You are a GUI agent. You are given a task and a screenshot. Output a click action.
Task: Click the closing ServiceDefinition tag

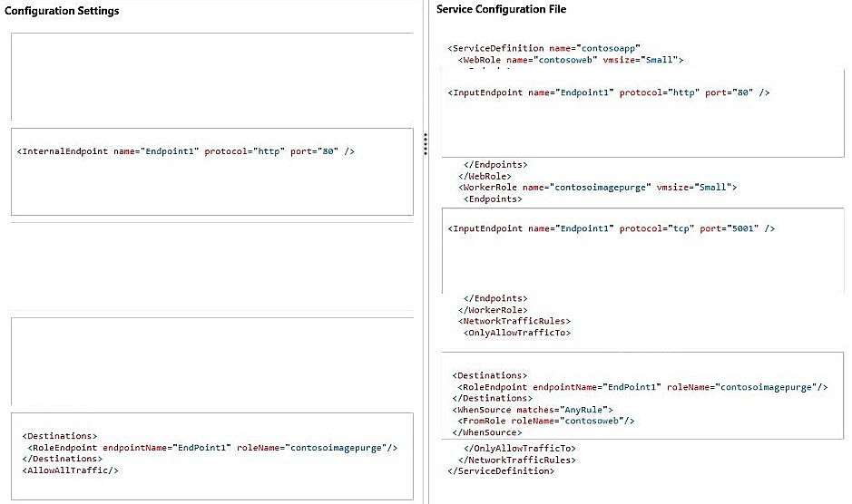[x=501, y=470]
